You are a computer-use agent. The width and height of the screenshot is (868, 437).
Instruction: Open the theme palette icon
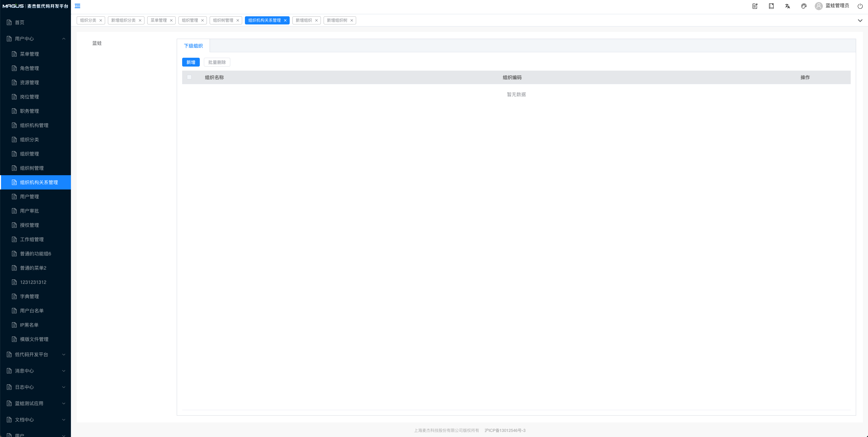[804, 6]
